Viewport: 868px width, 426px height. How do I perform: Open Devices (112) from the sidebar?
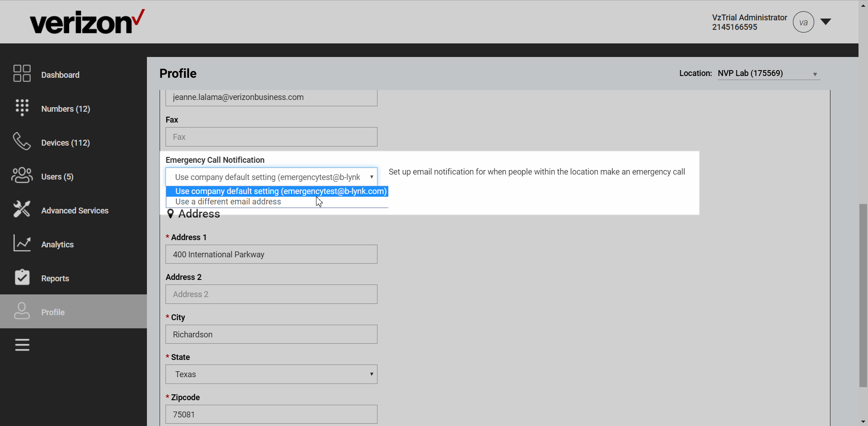(22, 142)
